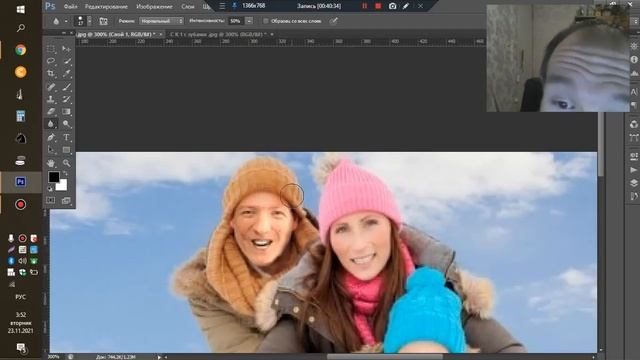This screenshot has height=360, width=640.
Task: Close the Слой 1 document tab
Action: tap(161, 35)
